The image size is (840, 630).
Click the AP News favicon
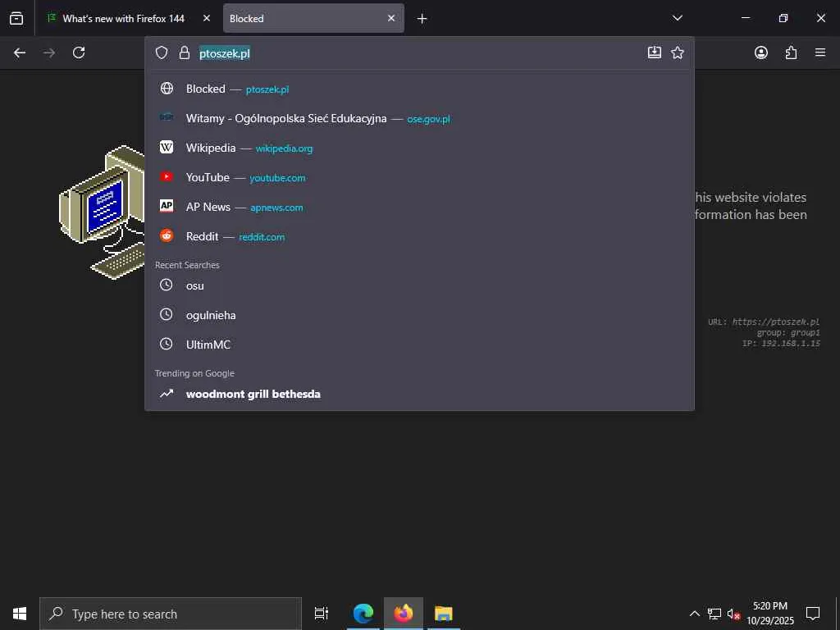[167, 206]
